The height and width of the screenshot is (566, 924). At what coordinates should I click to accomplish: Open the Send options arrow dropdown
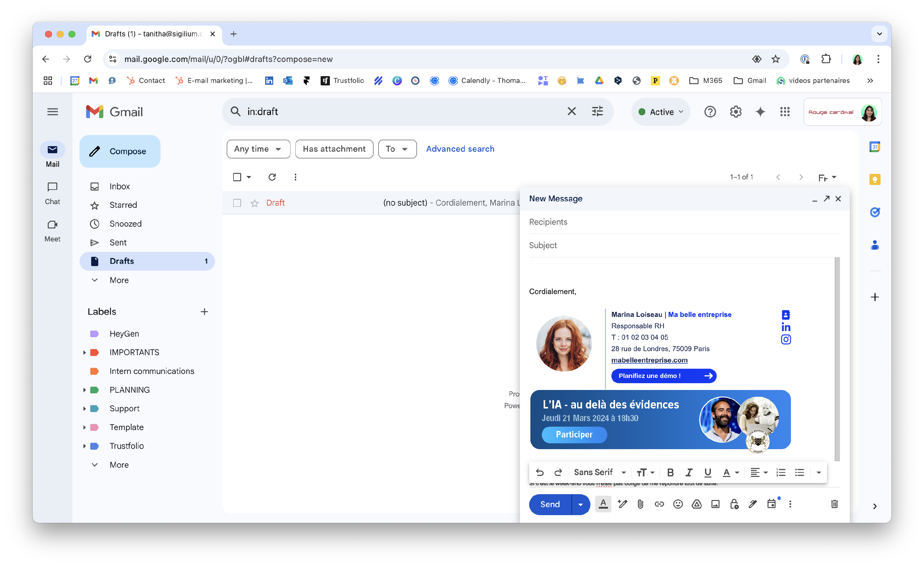(x=581, y=504)
